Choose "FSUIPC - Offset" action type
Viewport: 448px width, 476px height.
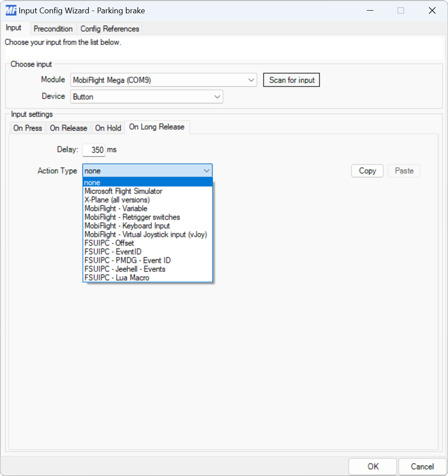pyautogui.click(x=109, y=243)
